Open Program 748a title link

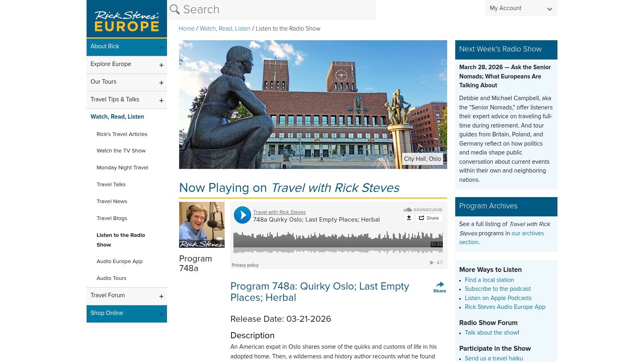coord(320,292)
